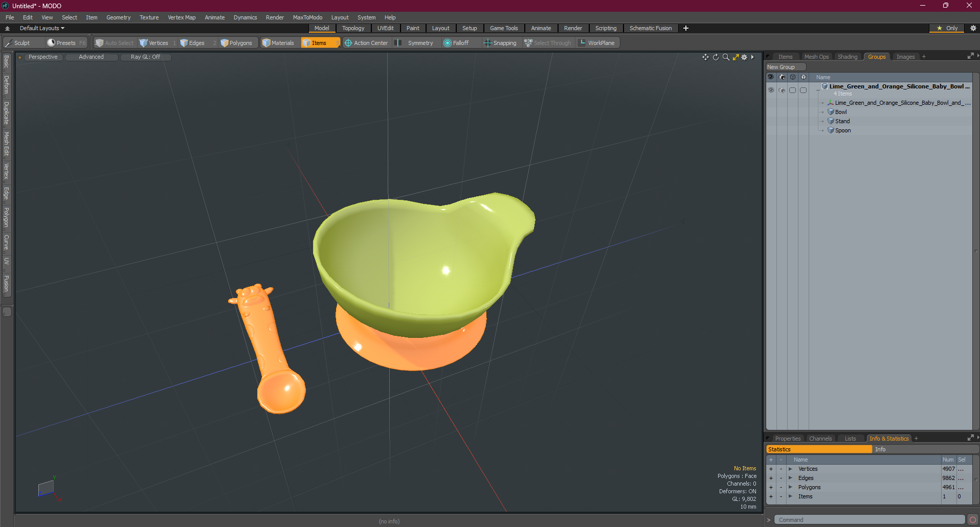Open the Perspective view type dropdown
The height and width of the screenshot is (527, 980).
43,57
